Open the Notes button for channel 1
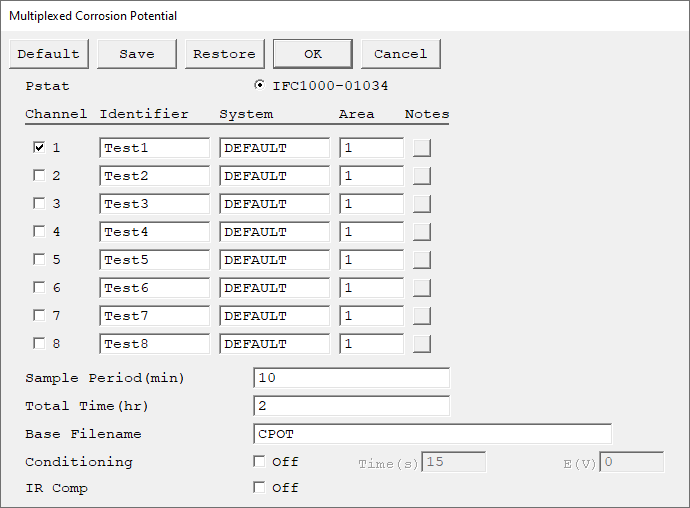The height and width of the screenshot is (508, 690). (422, 148)
